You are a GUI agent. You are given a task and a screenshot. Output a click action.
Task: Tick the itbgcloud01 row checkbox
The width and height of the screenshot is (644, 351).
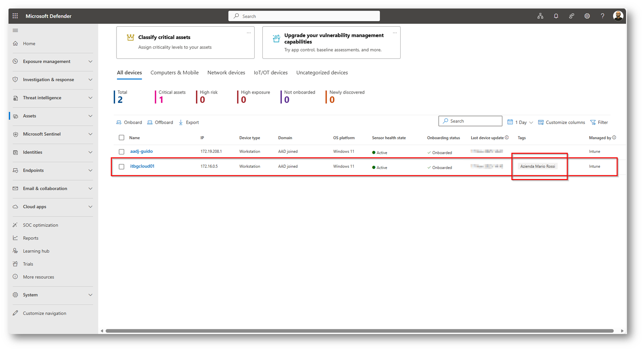121,167
